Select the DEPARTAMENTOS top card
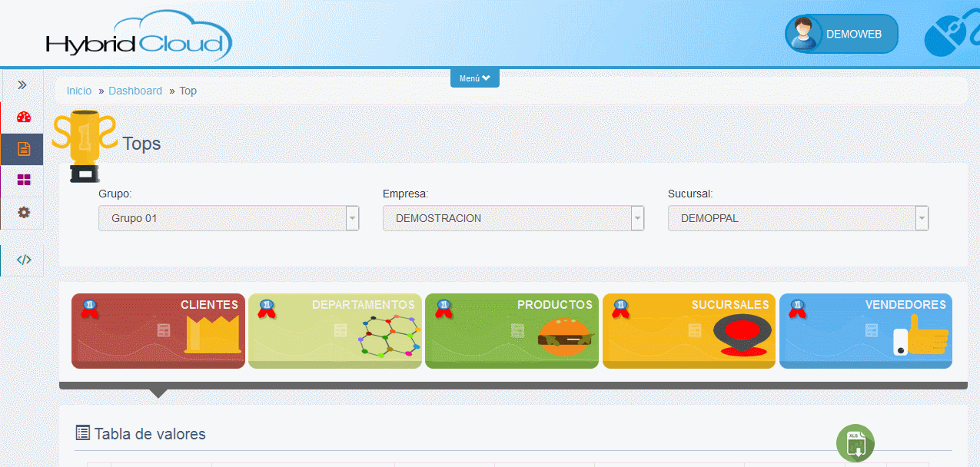Screen dimensions: 980x467 [x=335, y=331]
